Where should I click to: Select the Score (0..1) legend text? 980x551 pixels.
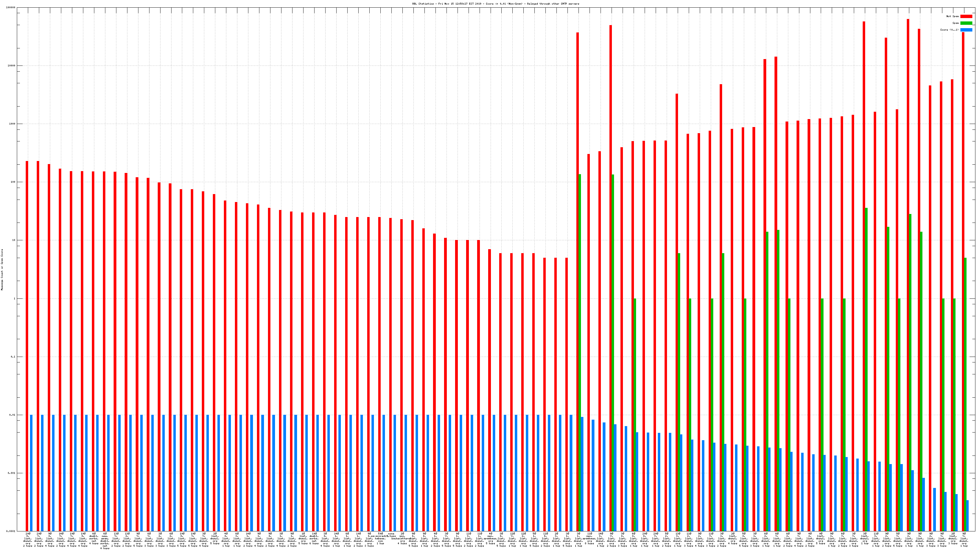[949, 30]
